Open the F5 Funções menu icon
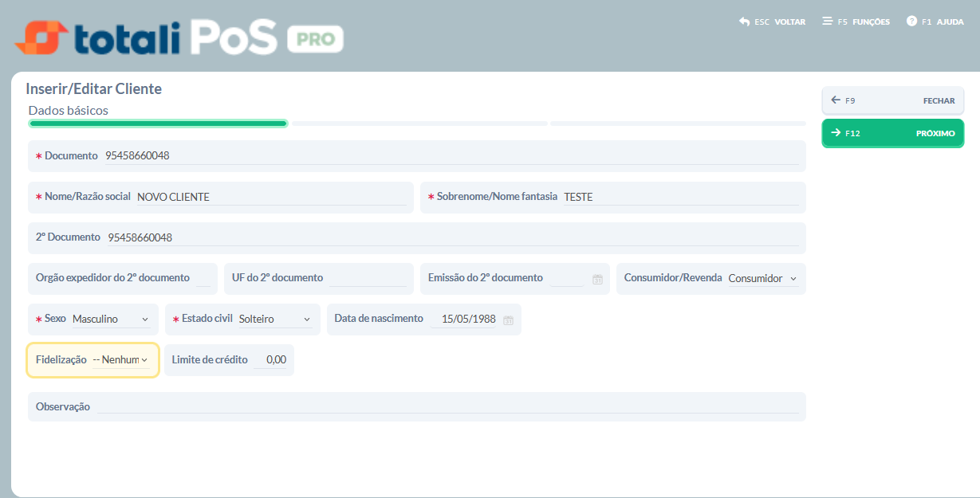The image size is (980, 498). 827,22
